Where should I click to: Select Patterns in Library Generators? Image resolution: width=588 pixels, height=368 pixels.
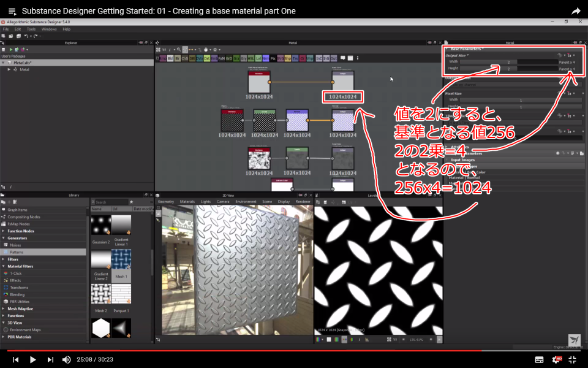coord(17,252)
